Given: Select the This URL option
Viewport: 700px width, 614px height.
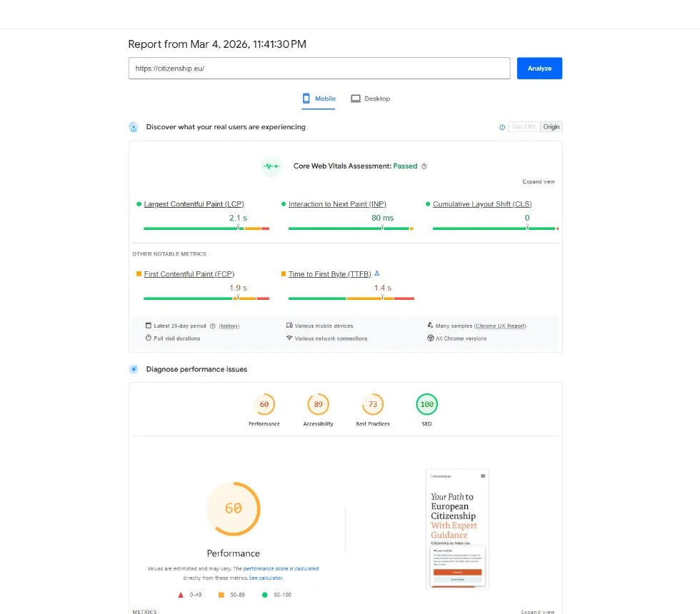Looking at the screenshot, I should point(524,126).
